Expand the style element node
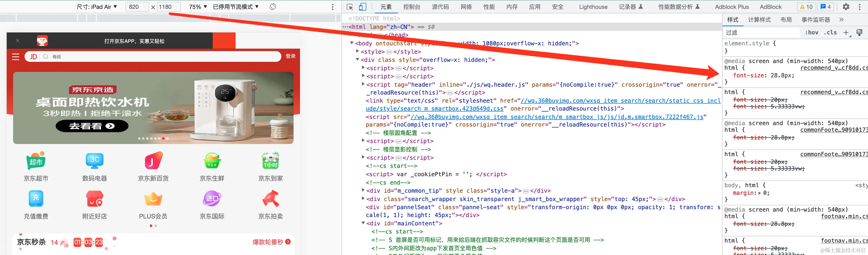This screenshot has height=255, width=868. tap(358, 51)
